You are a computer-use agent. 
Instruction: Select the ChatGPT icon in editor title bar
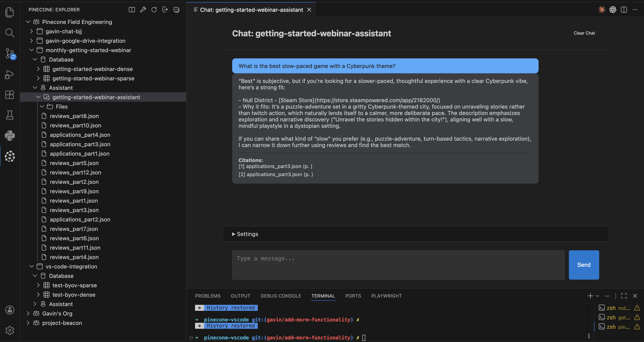click(x=613, y=10)
